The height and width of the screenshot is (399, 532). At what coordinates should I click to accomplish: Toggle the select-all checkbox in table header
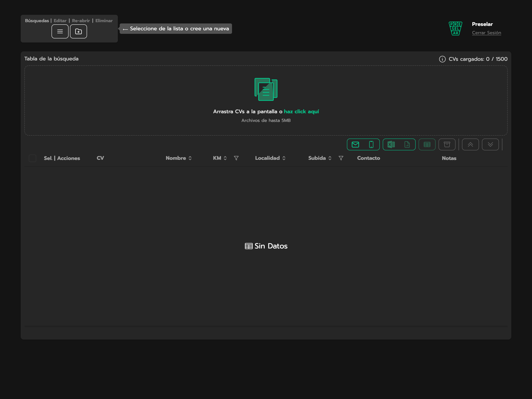[x=33, y=158]
